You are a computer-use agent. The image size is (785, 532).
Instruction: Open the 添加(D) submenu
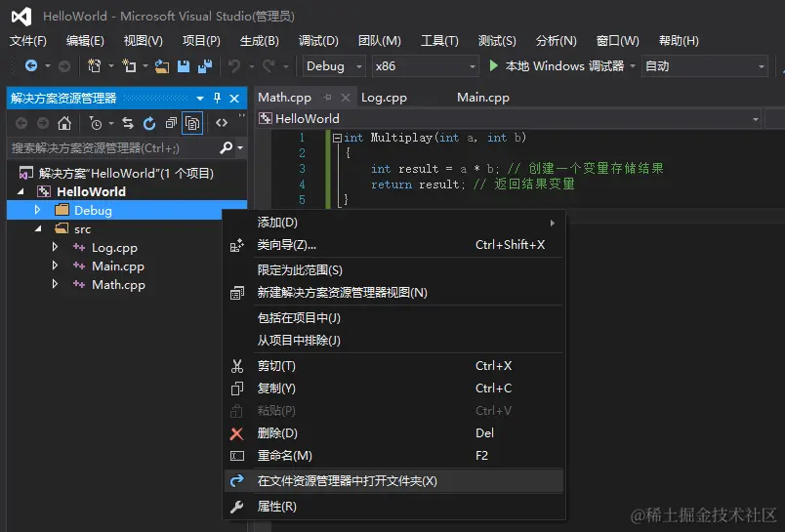[x=394, y=223]
